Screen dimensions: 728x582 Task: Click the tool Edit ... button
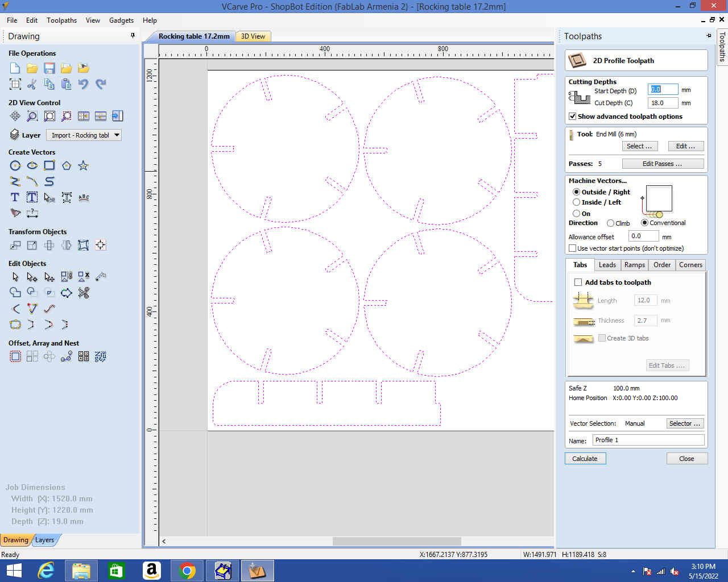pos(686,146)
